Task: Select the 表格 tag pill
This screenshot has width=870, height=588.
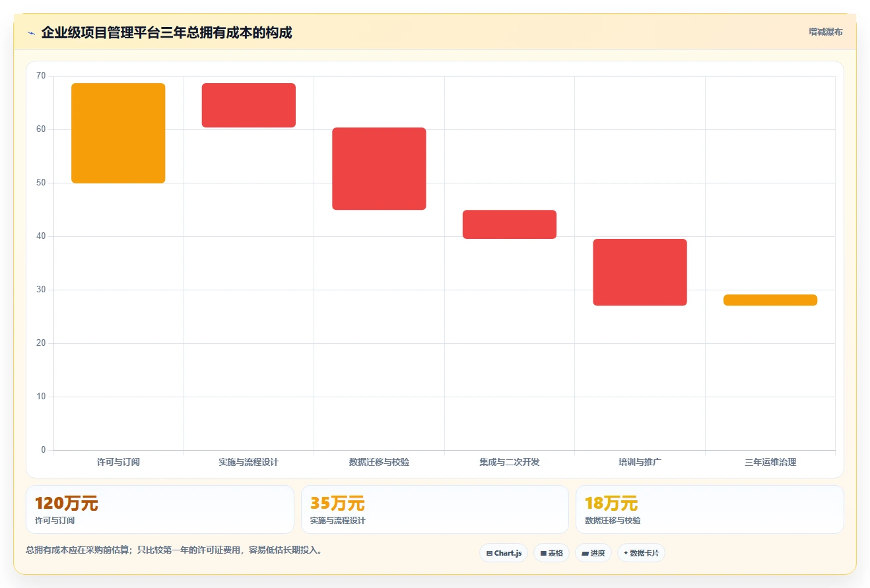Action: coord(551,553)
